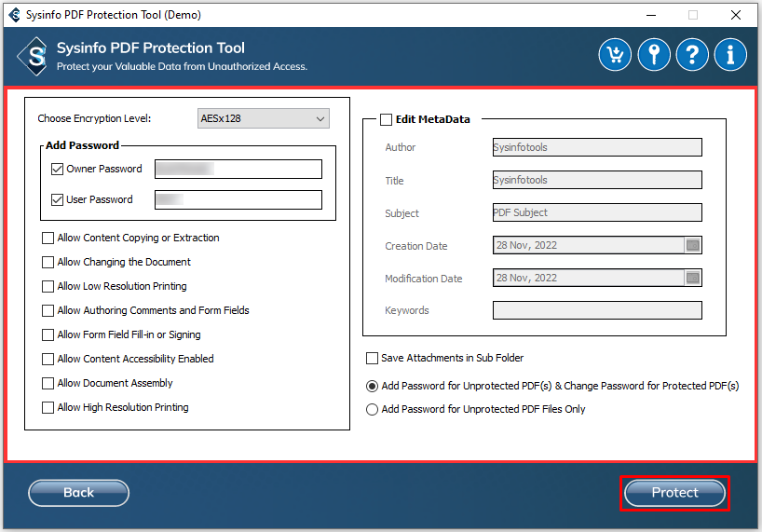Open Creation Date calendar picker
This screenshot has width=762, height=532.
(693, 246)
